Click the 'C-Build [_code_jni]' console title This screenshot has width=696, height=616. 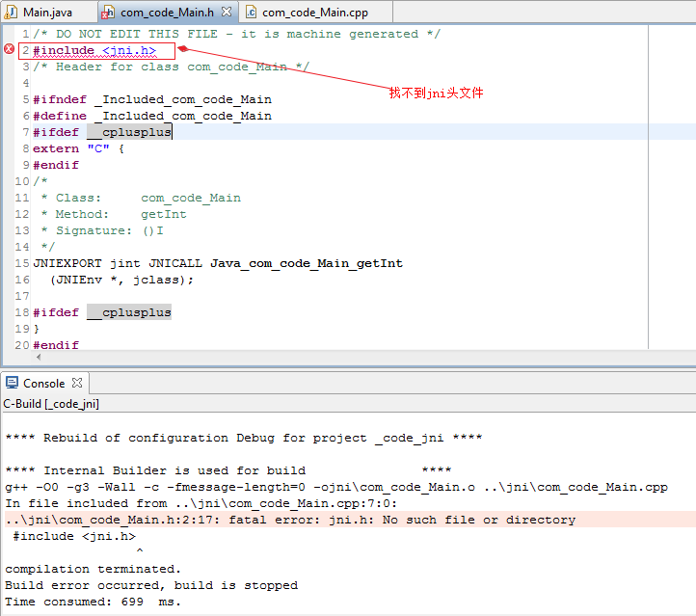click(x=51, y=404)
